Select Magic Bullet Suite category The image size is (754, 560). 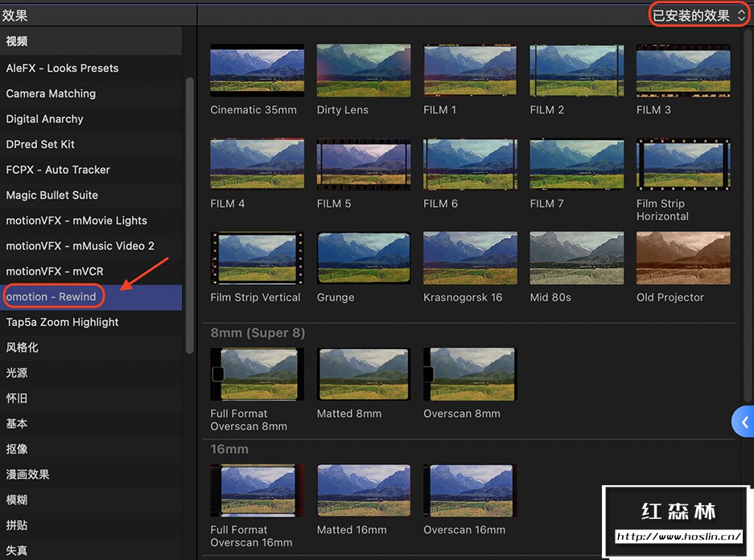pyautogui.click(x=91, y=196)
